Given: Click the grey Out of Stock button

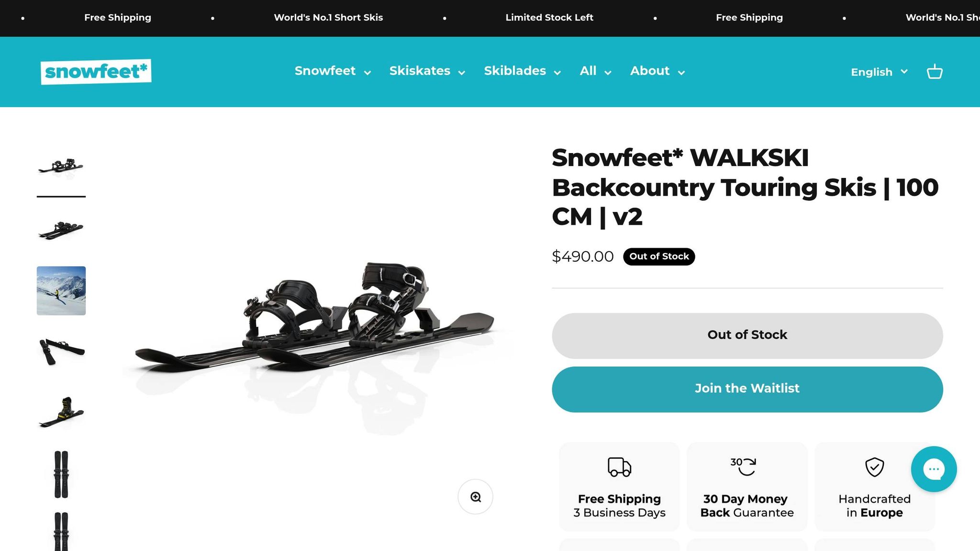Looking at the screenshot, I should 747,336.
